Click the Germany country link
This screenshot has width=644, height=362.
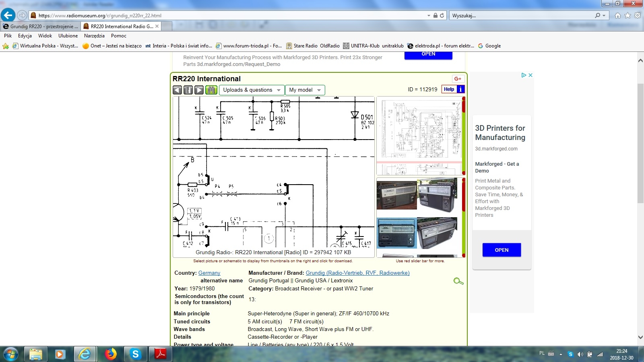209,273
